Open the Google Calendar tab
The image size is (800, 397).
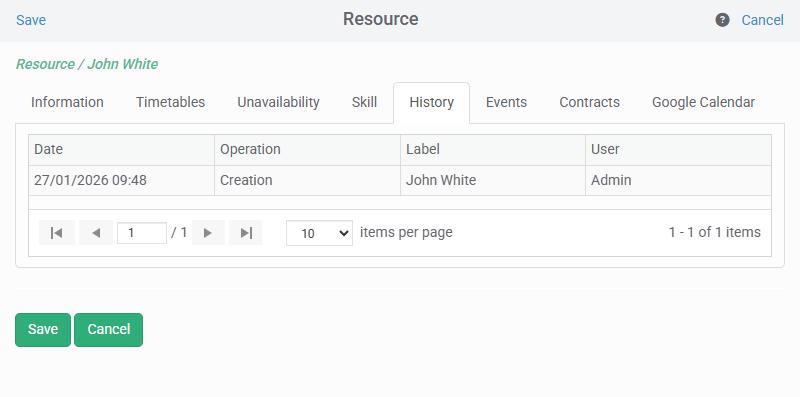click(703, 102)
